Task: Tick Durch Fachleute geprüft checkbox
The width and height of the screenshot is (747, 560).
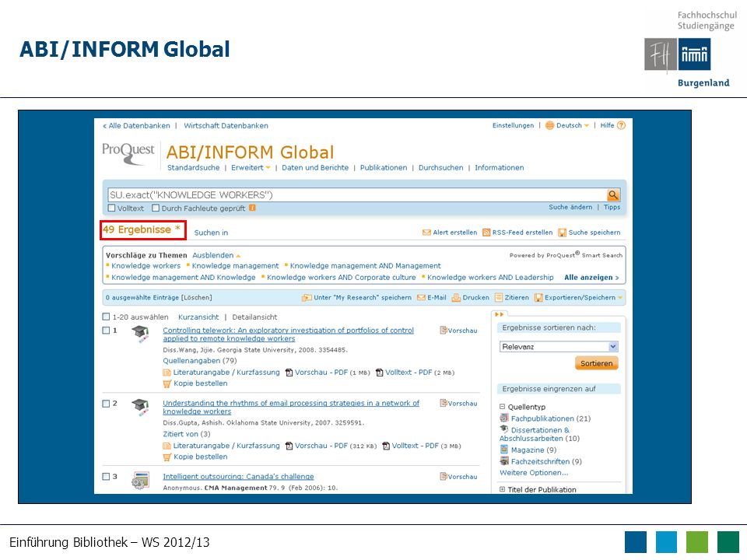Action: click(156, 208)
